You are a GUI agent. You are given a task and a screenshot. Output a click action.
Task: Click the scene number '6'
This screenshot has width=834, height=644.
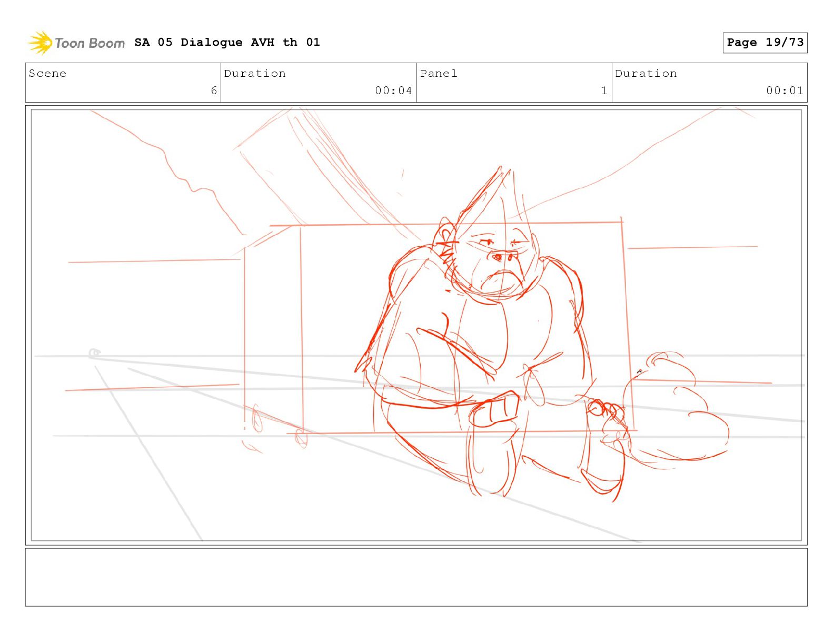point(214,90)
